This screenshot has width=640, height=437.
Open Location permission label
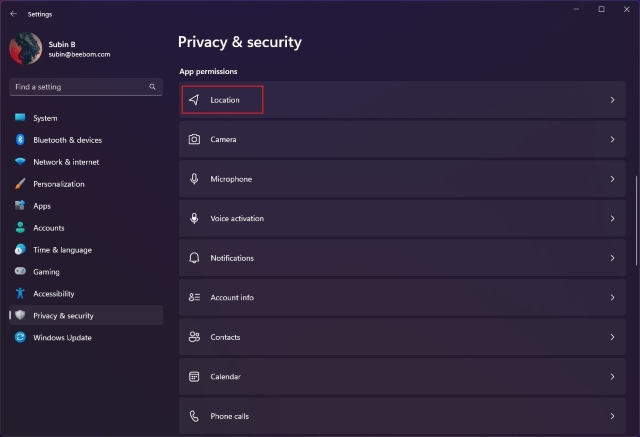[225, 100]
